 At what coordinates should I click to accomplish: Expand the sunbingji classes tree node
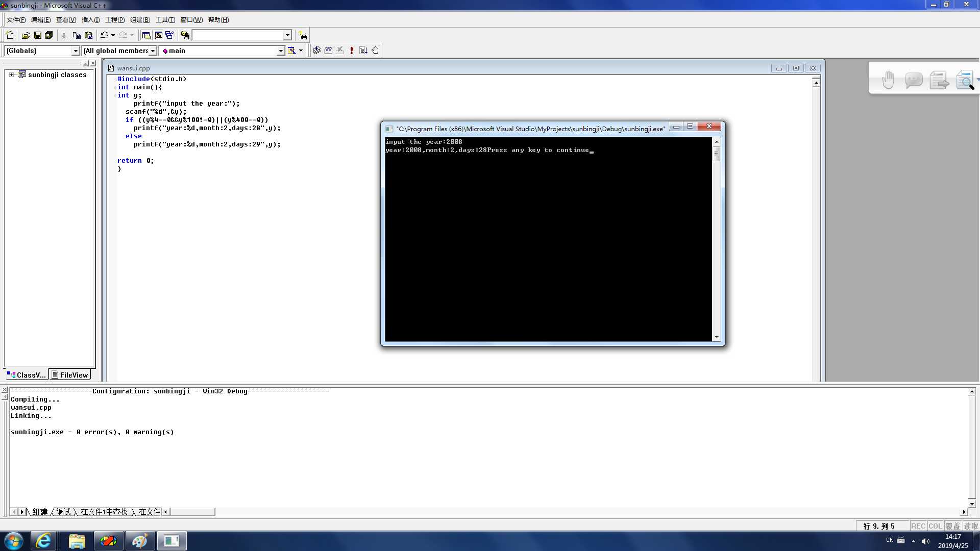pyautogui.click(x=12, y=74)
